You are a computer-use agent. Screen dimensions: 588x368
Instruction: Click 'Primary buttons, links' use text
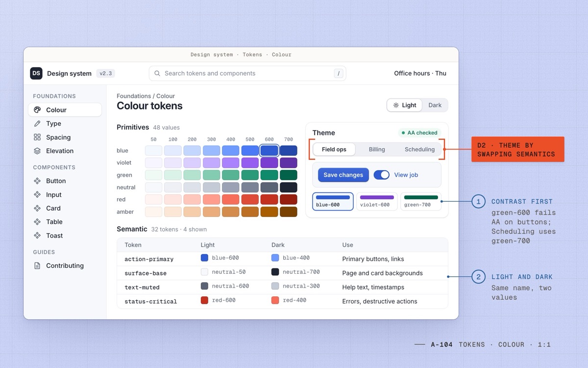(x=373, y=259)
